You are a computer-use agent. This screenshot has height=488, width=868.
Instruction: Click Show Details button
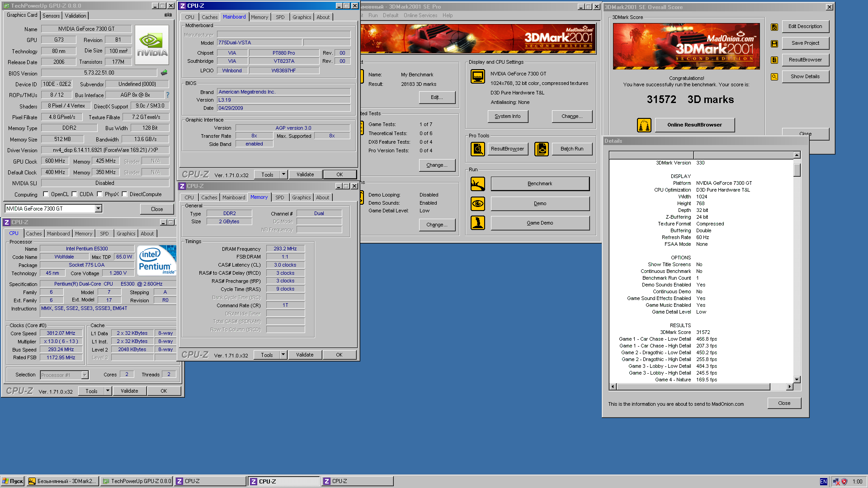[805, 76]
